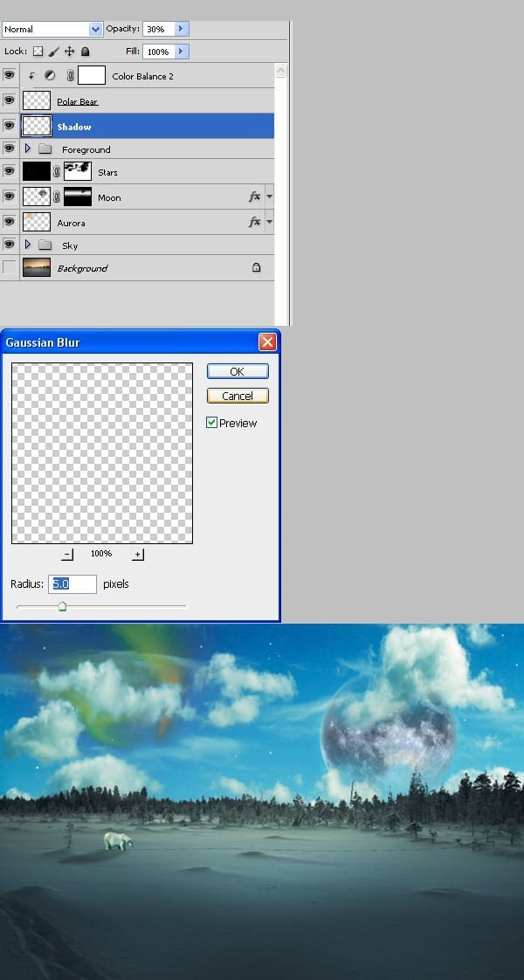Screen dimensions: 524x980
Task: Expand the Foreground group triangle
Action: click(27, 148)
